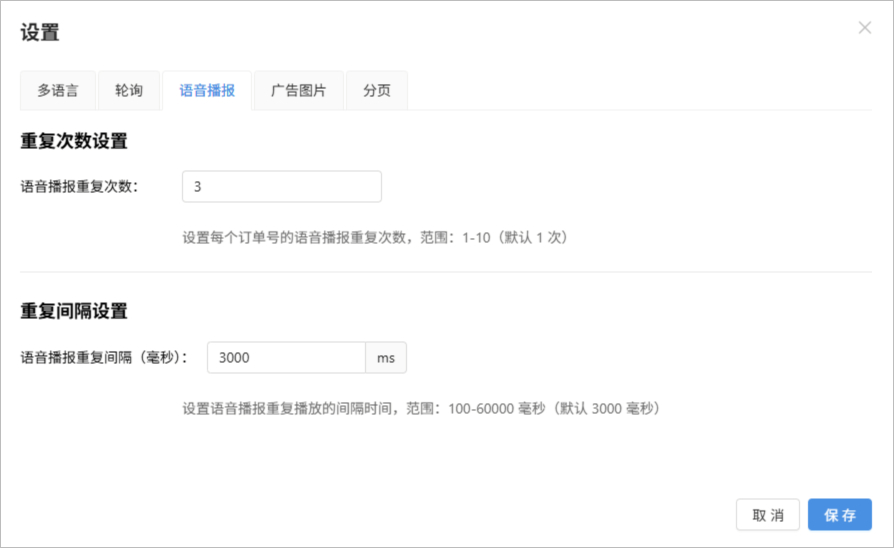
Task: Click the horizontal divider between the two sections
Action: pos(446,272)
